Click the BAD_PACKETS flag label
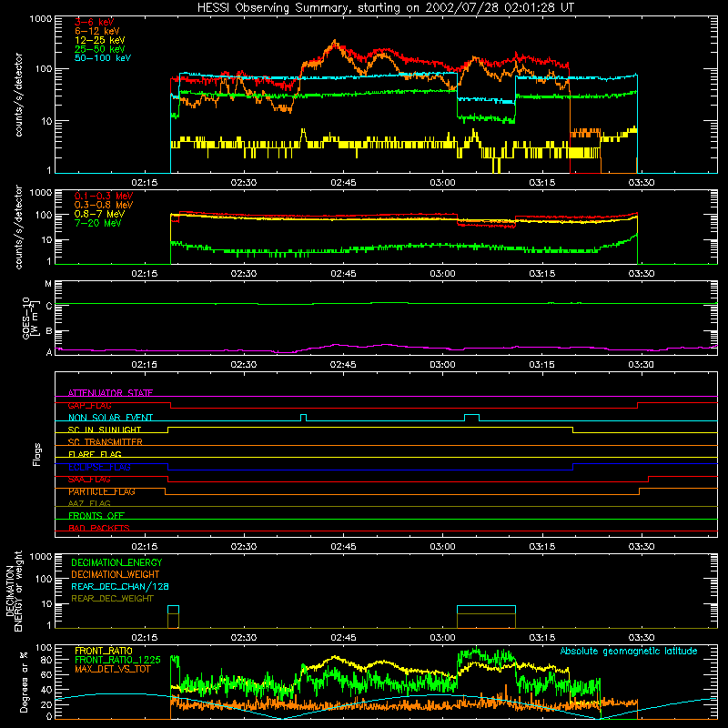 99,528
